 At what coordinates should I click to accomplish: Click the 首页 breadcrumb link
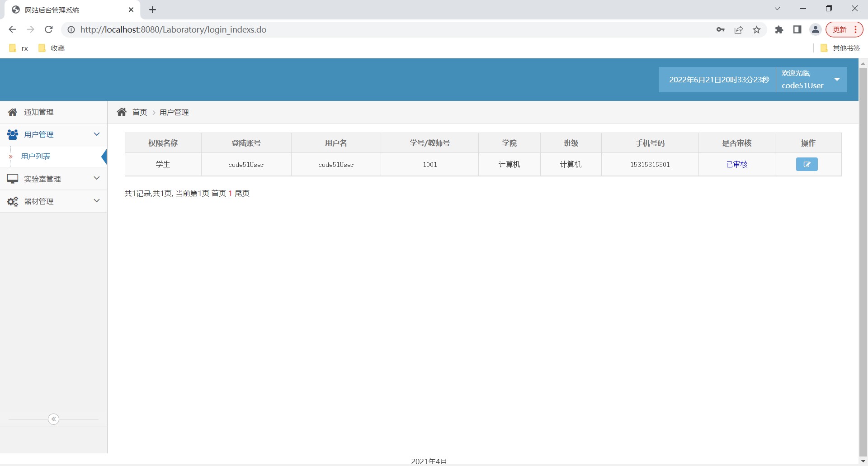pos(140,112)
